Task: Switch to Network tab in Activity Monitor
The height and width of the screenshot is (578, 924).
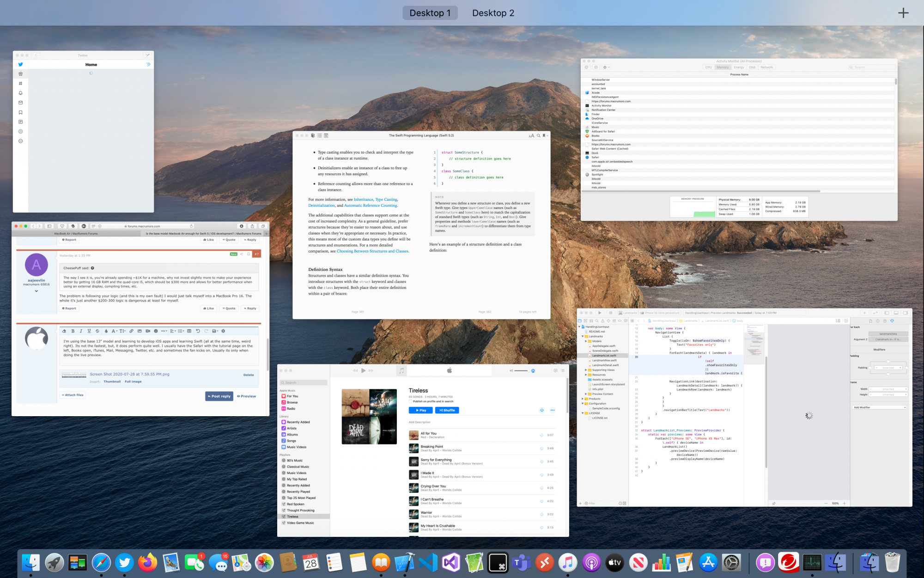Action: [766, 67]
